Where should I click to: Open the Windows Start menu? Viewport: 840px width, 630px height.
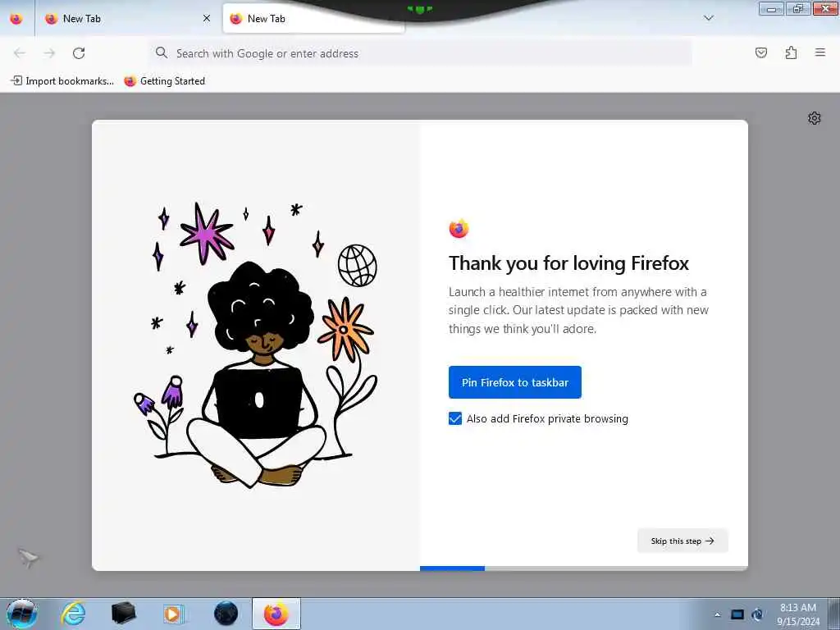(21, 614)
